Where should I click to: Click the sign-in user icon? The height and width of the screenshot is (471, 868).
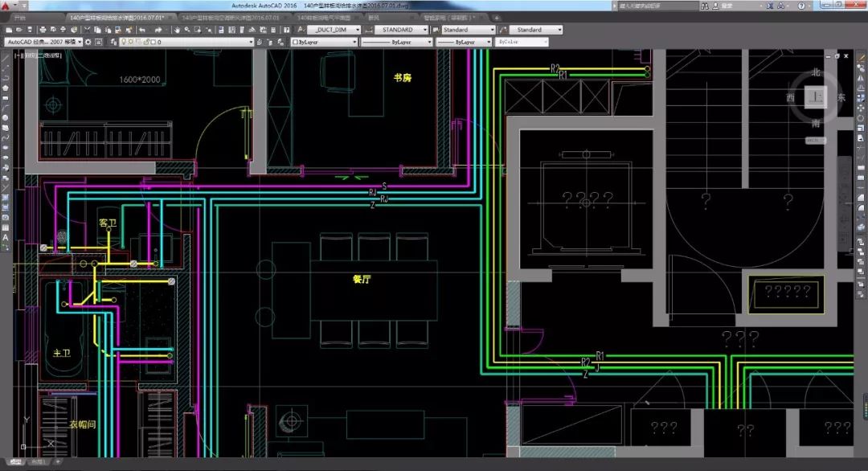click(x=715, y=6)
